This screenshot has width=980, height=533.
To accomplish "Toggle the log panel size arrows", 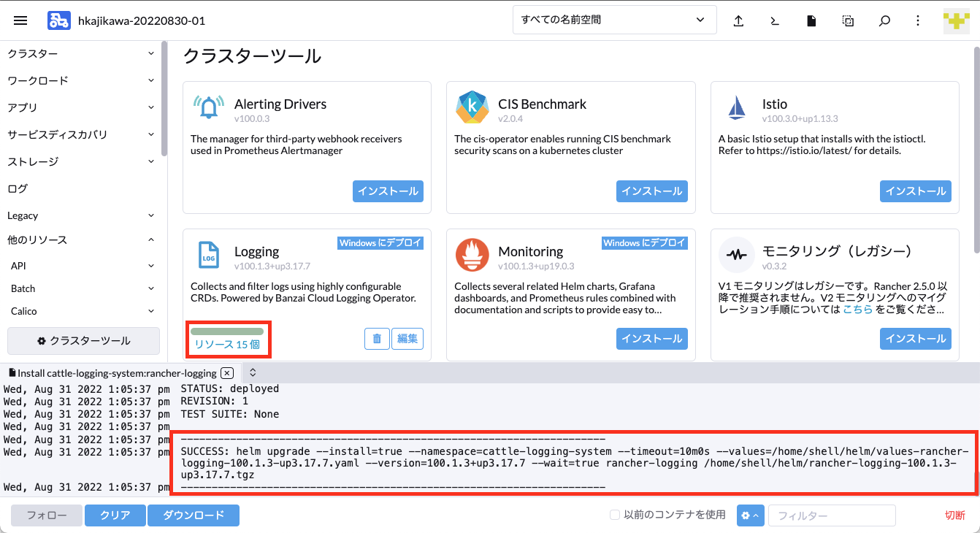I will click(253, 372).
